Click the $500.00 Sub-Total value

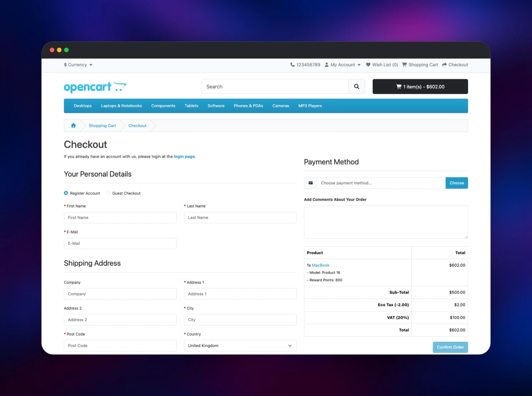(457, 292)
